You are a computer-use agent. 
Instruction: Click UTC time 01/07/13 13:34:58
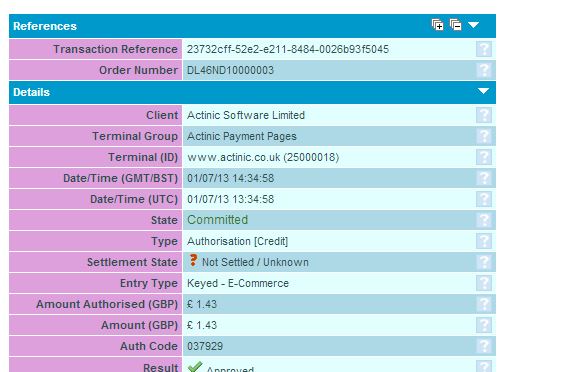[x=230, y=199]
